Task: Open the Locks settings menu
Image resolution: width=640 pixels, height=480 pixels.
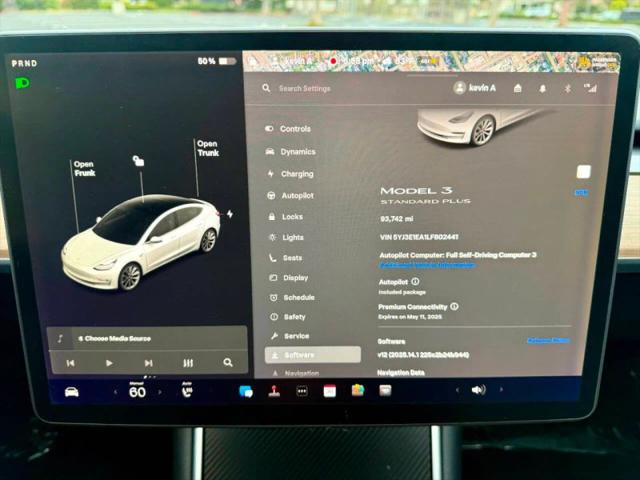Action: coord(285,217)
